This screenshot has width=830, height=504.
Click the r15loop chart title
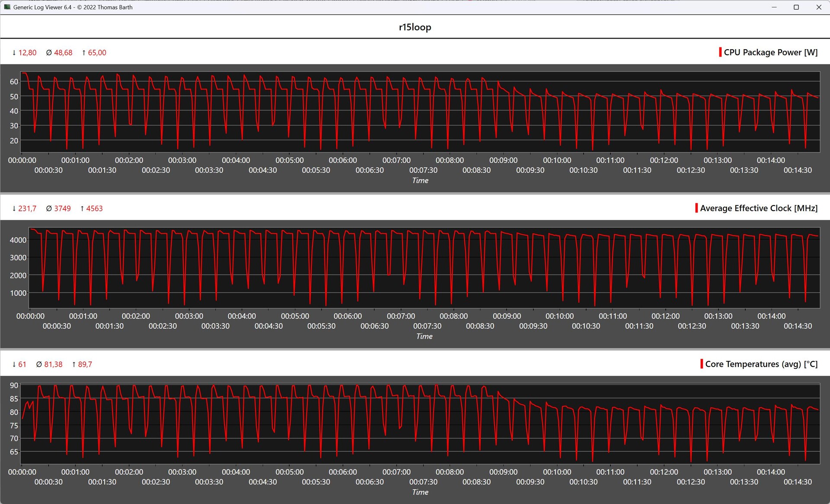[415, 27]
